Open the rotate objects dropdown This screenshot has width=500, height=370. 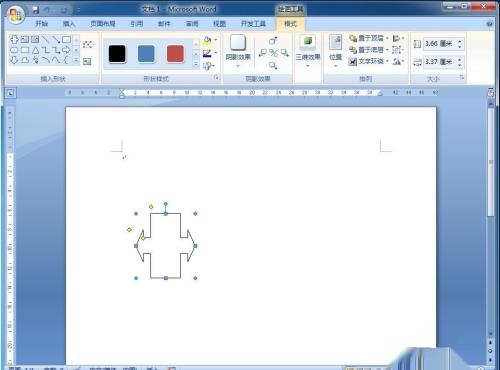point(398,61)
